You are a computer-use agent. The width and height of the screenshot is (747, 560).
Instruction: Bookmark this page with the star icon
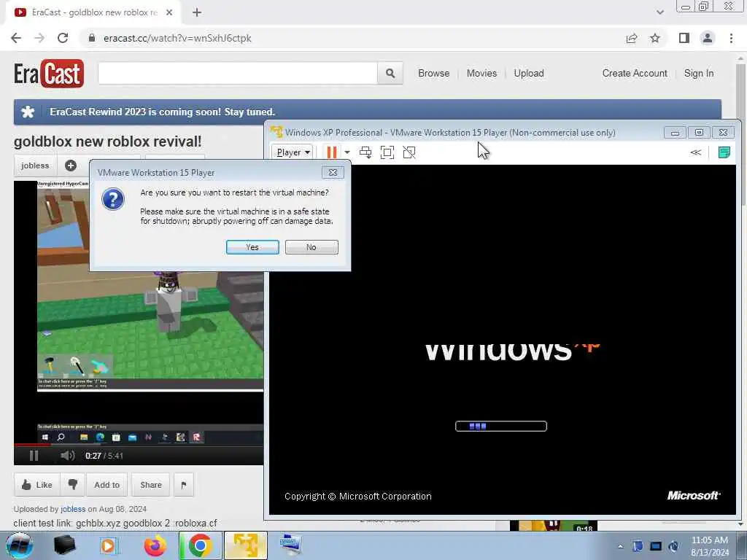click(655, 38)
